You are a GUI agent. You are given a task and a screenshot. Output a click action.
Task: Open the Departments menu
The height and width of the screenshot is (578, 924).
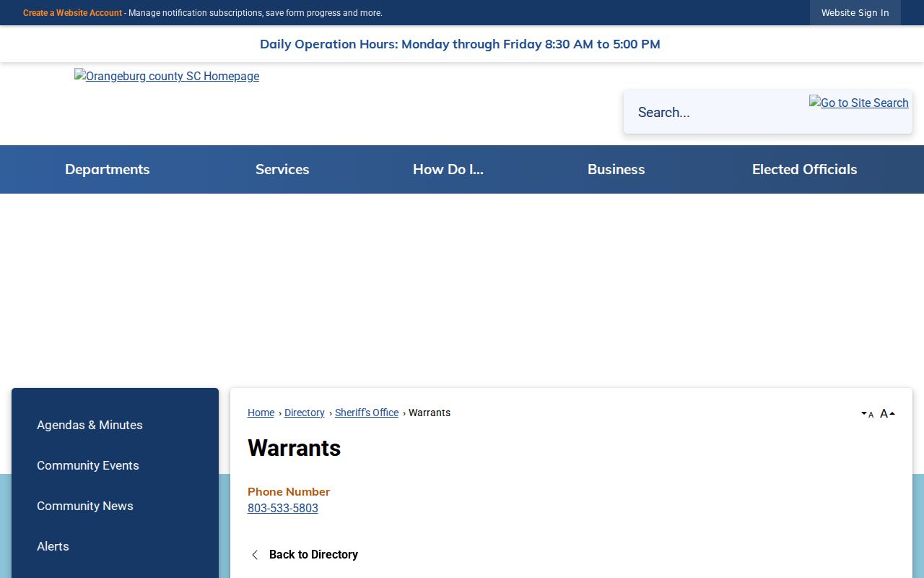[x=108, y=169]
